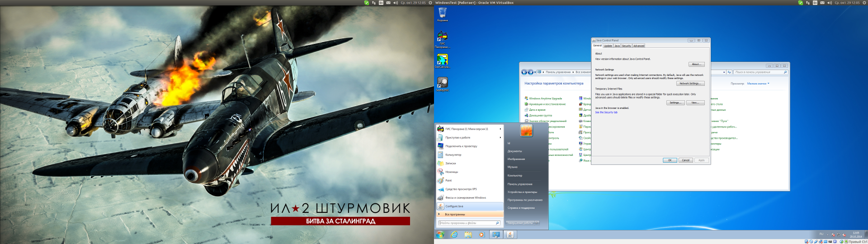
Task: Show hidden tray icons arrow
Action: click(x=828, y=235)
